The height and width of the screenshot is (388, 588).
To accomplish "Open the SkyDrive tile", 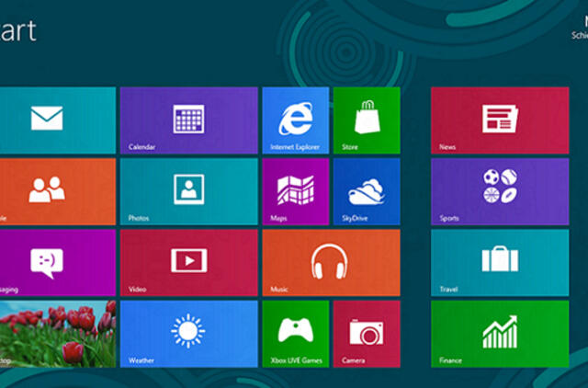I will click(367, 192).
